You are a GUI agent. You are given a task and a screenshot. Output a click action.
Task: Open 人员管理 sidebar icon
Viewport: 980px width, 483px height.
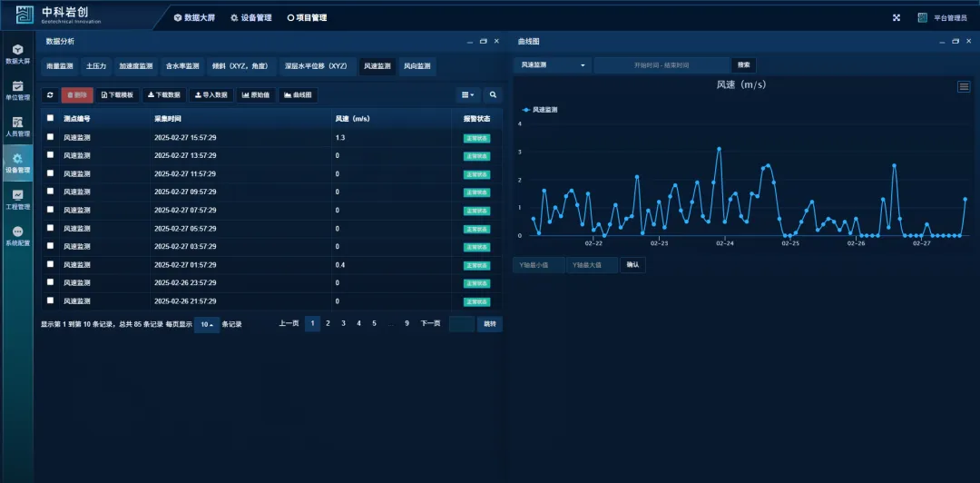coord(17,127)
